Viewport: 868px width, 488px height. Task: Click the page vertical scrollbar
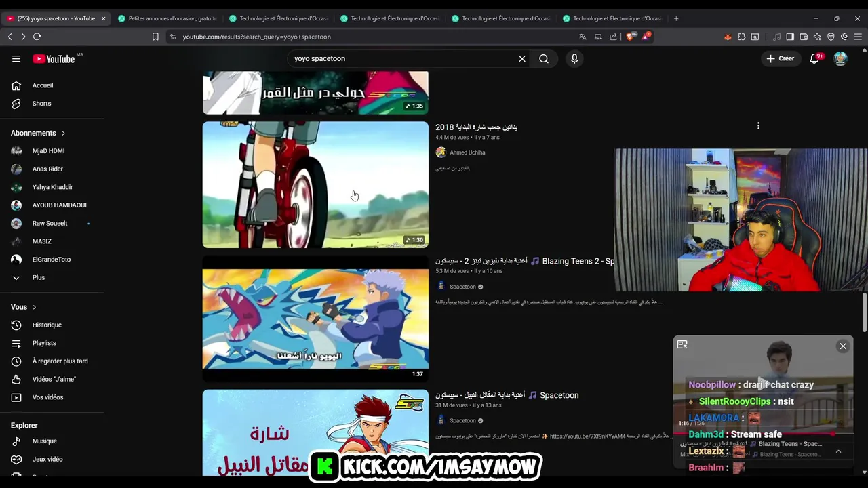864,312
